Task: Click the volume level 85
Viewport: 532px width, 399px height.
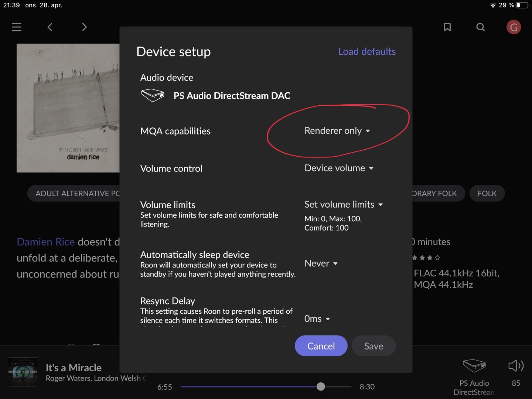Action: pos(516,383)
